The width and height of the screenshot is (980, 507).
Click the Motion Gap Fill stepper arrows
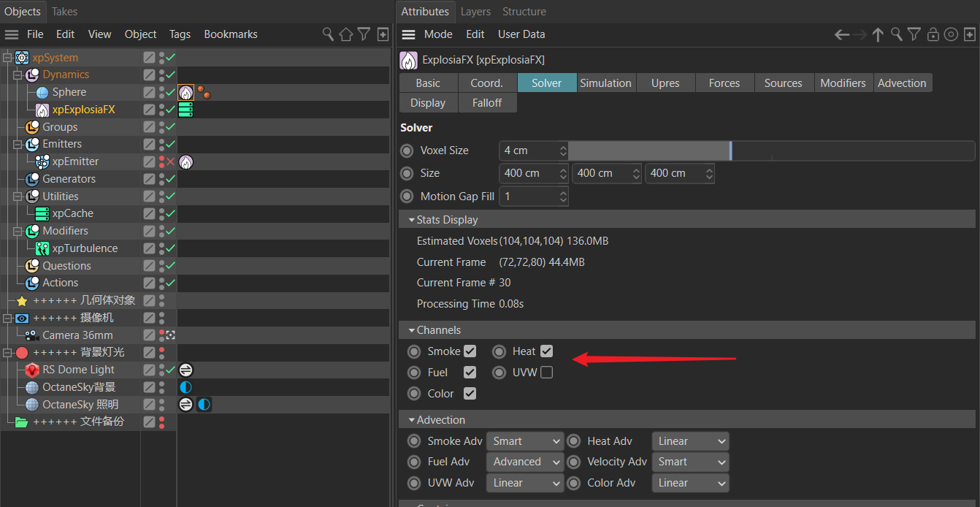pyautogui.click(x=563, y=197)
